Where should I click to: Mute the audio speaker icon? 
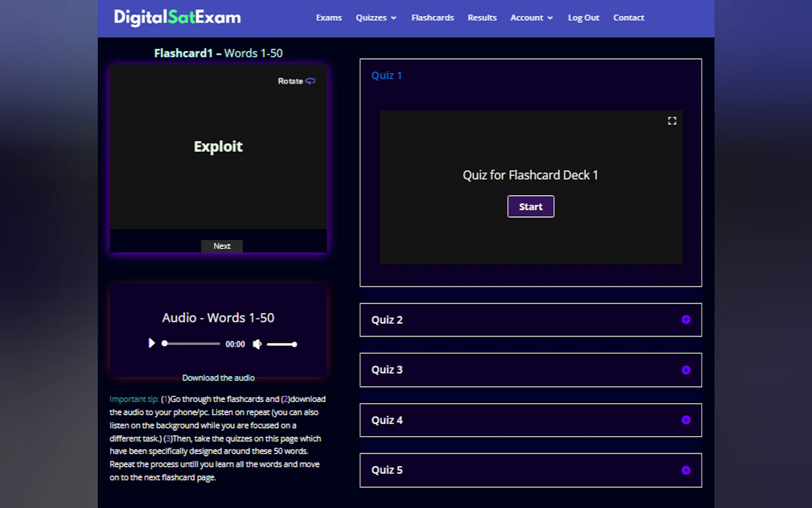tap(257, 344)
